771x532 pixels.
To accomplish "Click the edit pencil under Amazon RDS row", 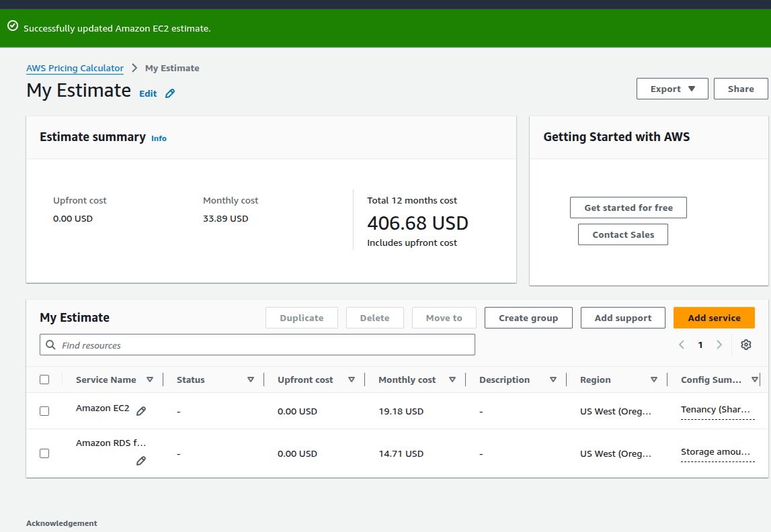I will pyautogui.click(x=141, y=461).
